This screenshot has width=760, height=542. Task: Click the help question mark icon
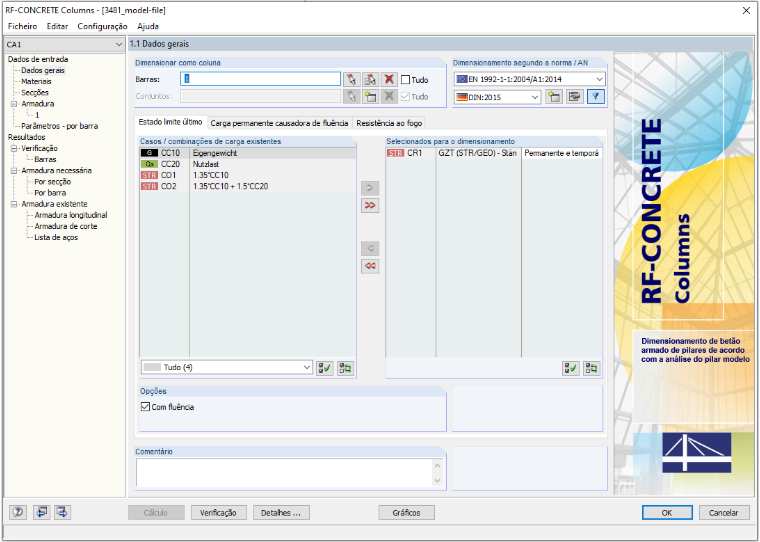coord(18,512)
